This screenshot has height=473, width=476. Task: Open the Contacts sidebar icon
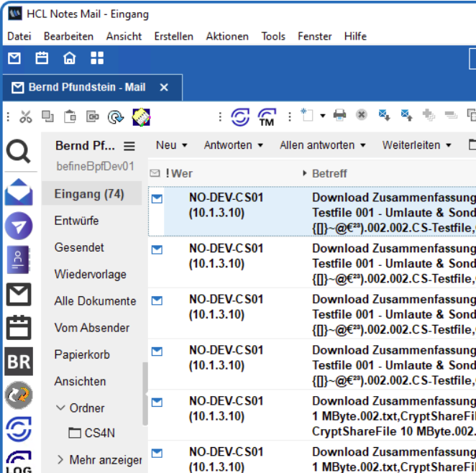(18, 260)
